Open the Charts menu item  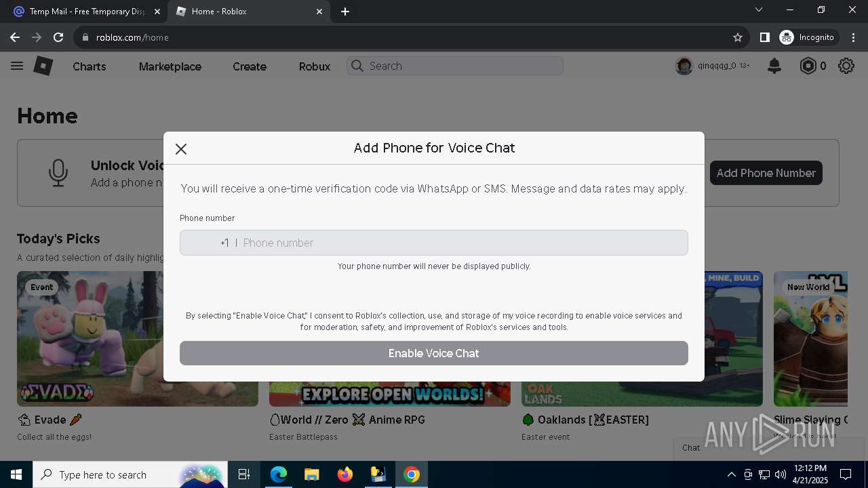click(90, 66)
